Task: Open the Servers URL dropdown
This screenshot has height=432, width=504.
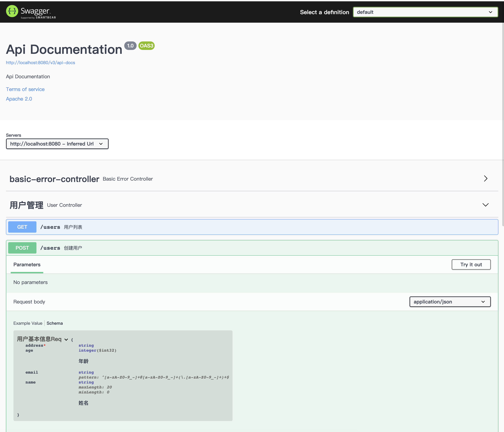Action: click(57, 144)
